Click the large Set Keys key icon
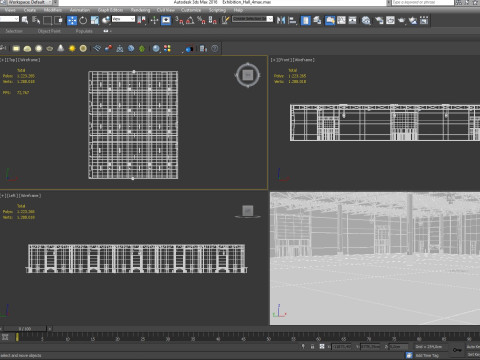 (x=457, y=350)
